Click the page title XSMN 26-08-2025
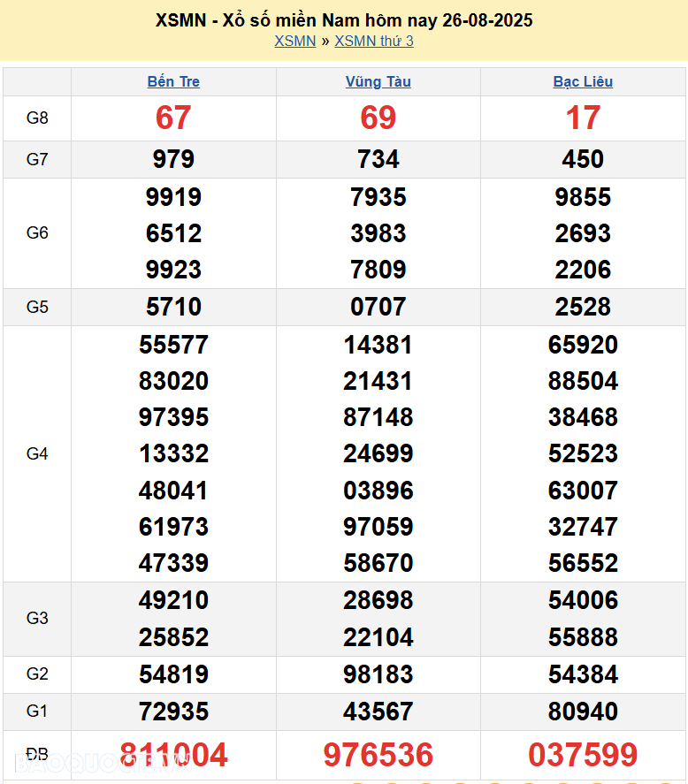This screenshot has width=688, height=784. coord(344,19)
